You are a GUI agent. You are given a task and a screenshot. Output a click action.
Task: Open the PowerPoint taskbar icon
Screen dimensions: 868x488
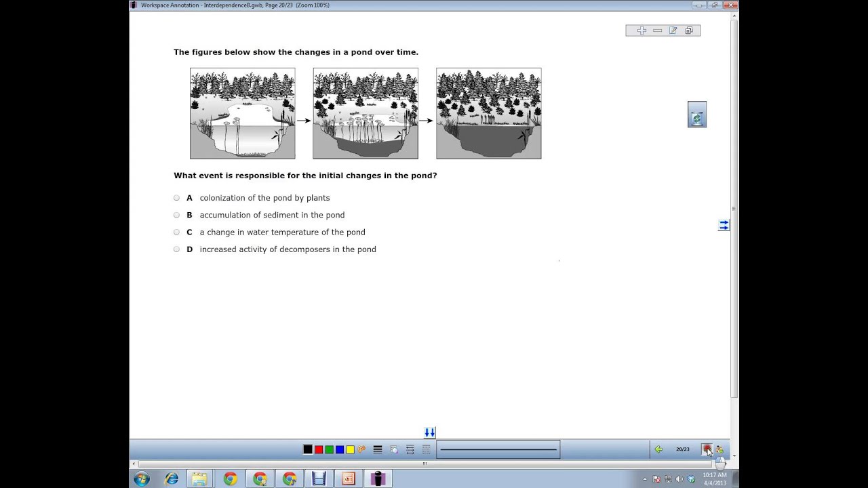point(349,479)
